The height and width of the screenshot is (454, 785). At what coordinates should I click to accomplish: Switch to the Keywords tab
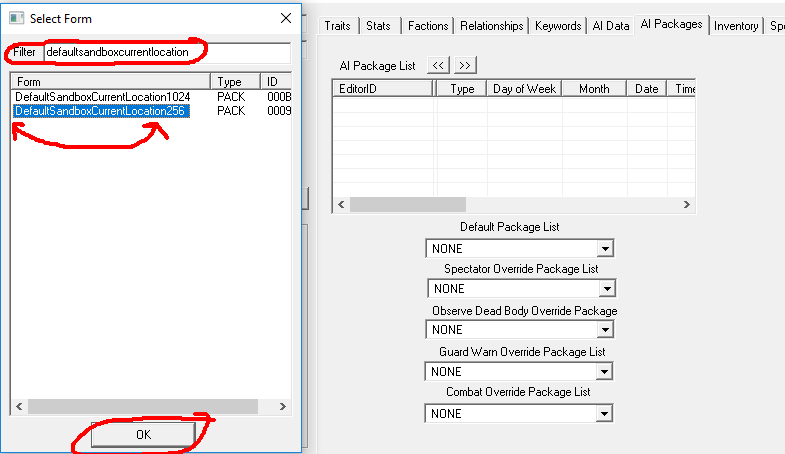[558, 26]
